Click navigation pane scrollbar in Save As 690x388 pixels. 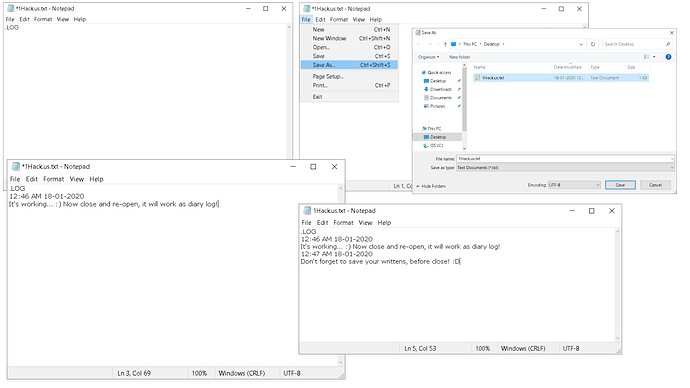point(464,99)
